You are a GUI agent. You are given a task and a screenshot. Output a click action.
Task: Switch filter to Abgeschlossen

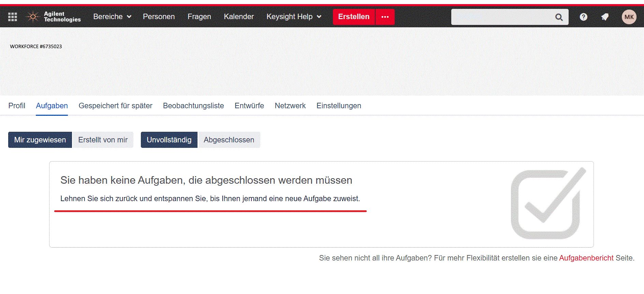coord(229,140)
